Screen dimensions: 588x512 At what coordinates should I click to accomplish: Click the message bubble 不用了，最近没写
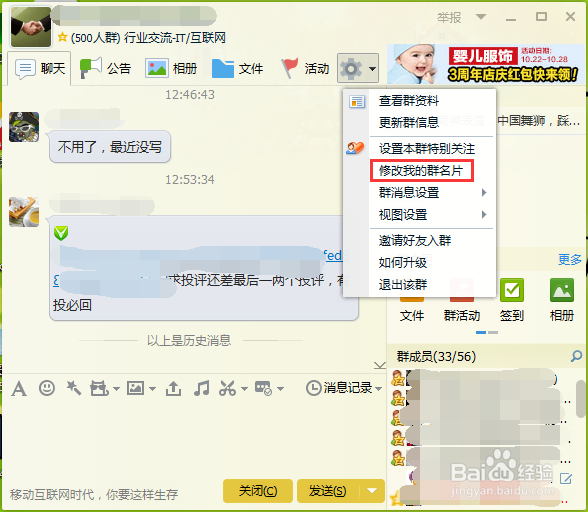(x=110, y=147)
